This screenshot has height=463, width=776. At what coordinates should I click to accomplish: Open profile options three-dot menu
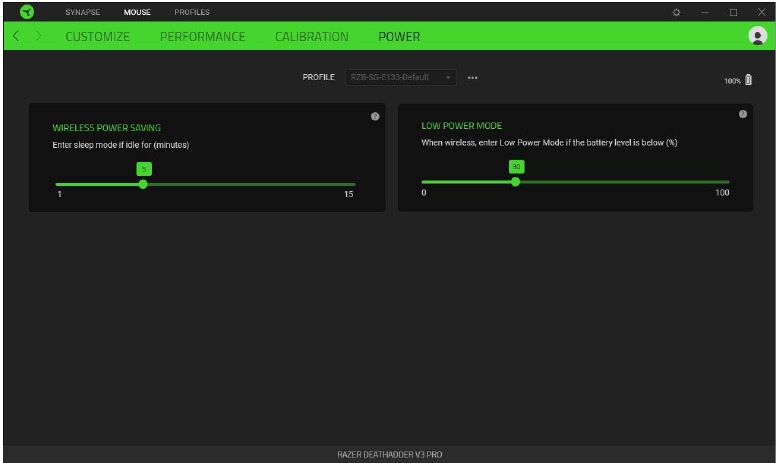click(x=473, y=78)
